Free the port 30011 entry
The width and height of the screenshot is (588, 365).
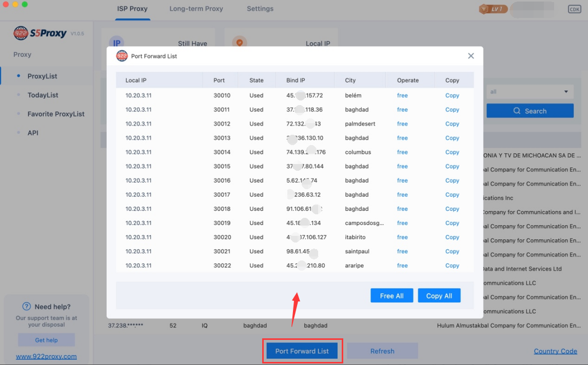[x=402, y=110]
